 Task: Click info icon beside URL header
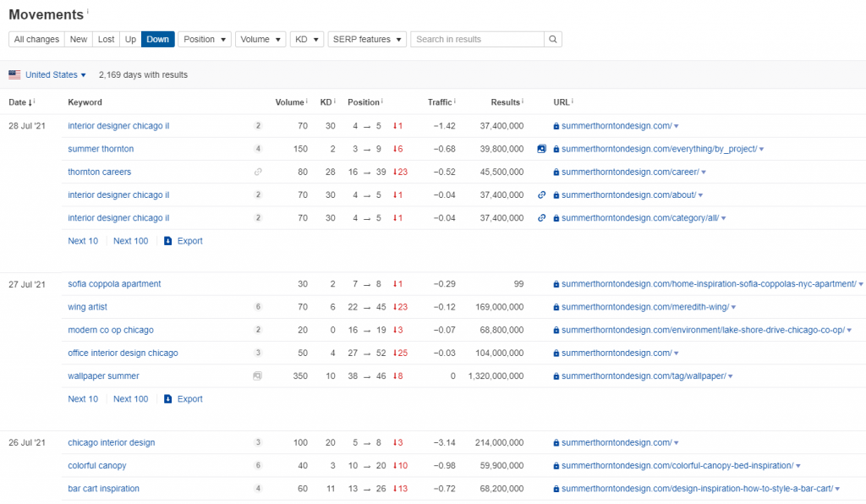click(x=573, y=101)
